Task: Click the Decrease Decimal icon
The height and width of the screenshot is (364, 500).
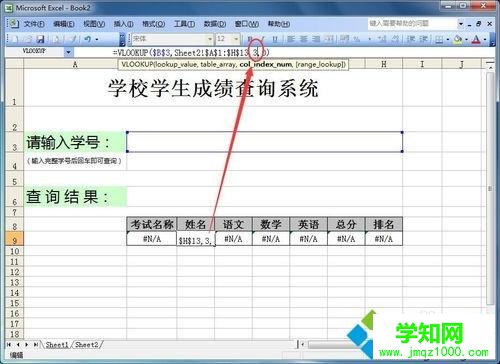Action: click(395, 39)
